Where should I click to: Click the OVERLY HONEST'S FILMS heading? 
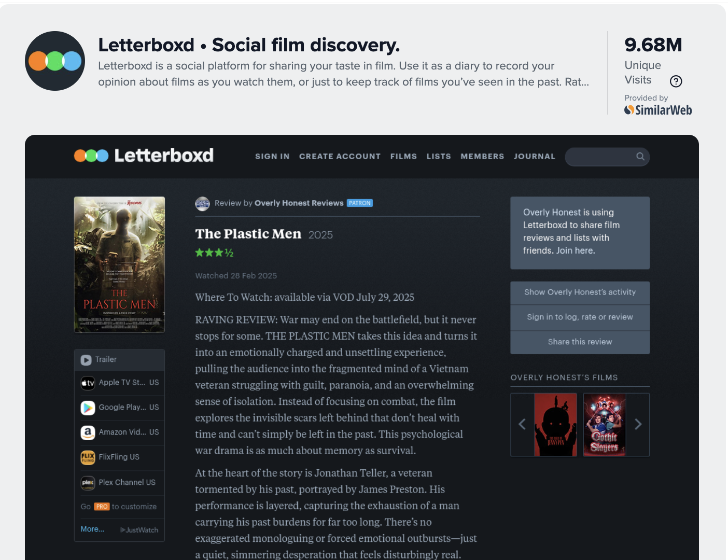564,377
